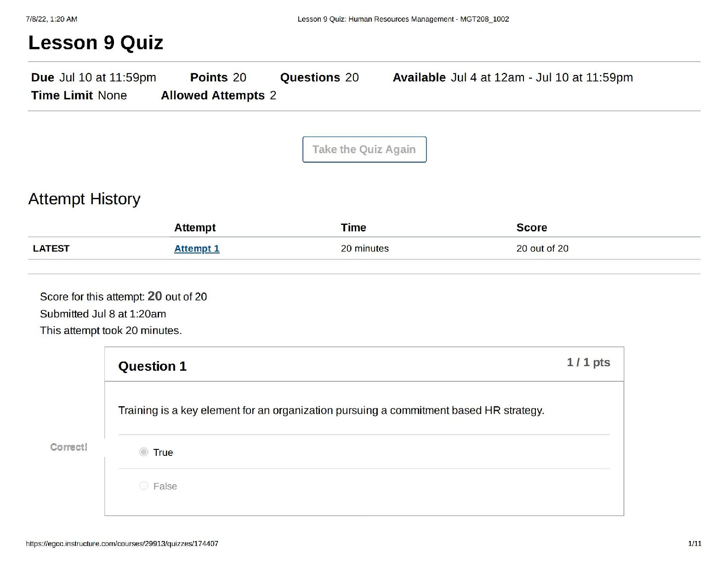The width and height of the screenshot is (728, 563).
Task: Click the Attempt column header
Action: [195, 228]
